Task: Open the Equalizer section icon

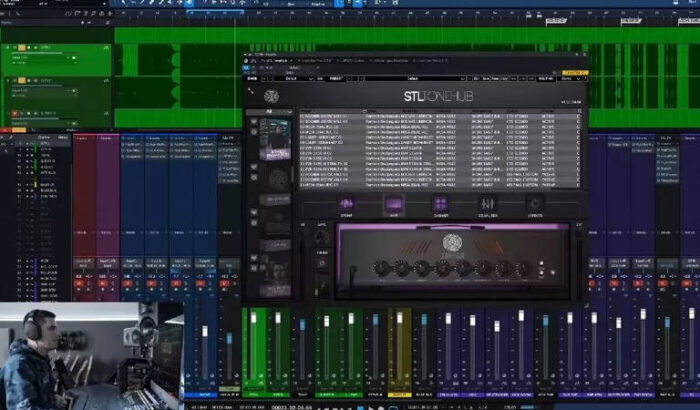Action: point(487,204)
